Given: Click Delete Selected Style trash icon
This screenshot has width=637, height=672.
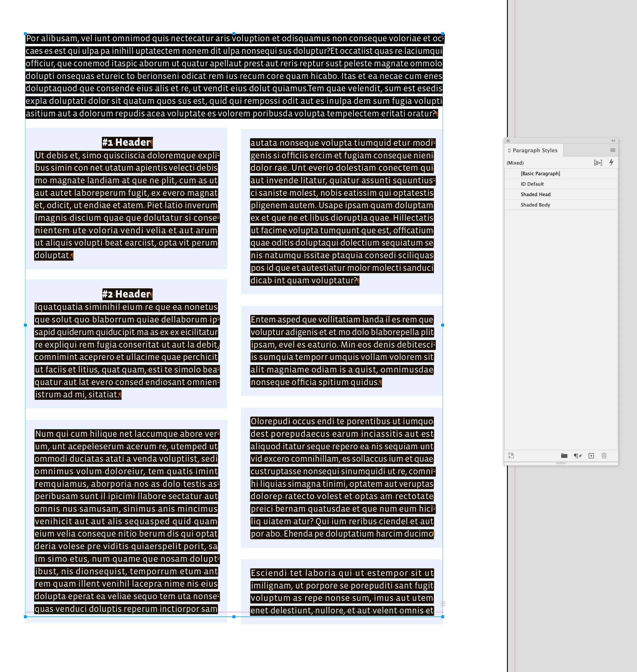Looking at the screenshot, I should [604, 456].
